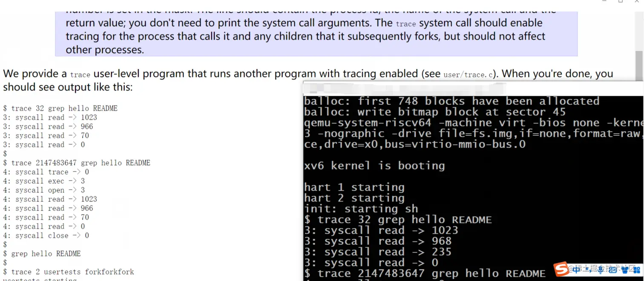Viewport: 644px width, 281px height.
Task: Click terminal line 'xv6 kernel is booting'
Action: [x=374, y=166]
